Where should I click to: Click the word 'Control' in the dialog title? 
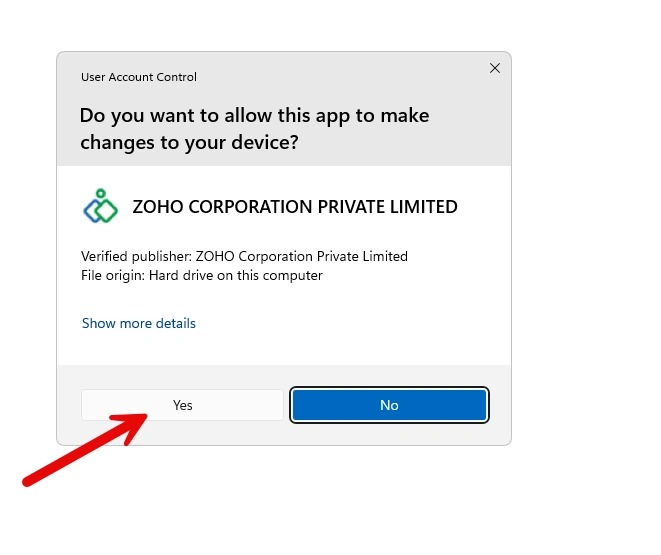point(175,77)
